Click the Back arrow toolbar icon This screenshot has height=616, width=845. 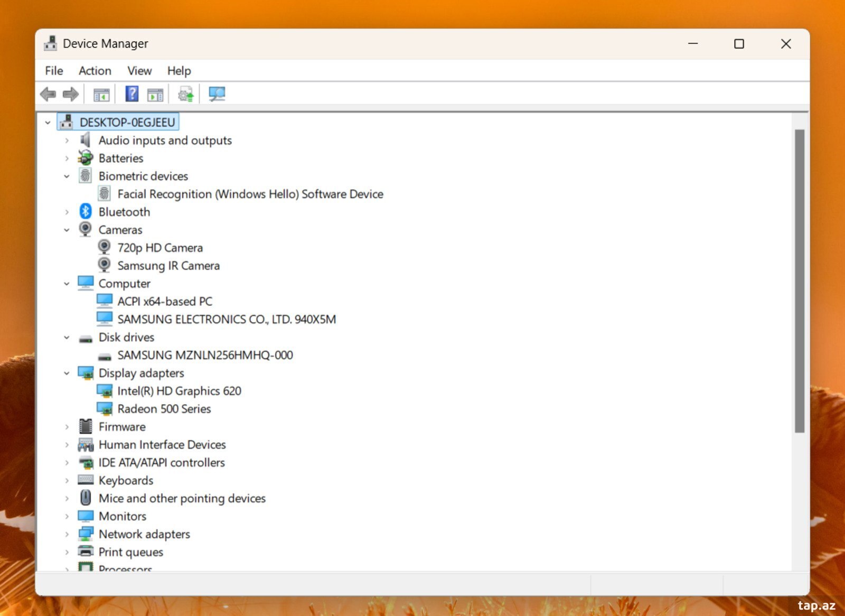(48, 95)
